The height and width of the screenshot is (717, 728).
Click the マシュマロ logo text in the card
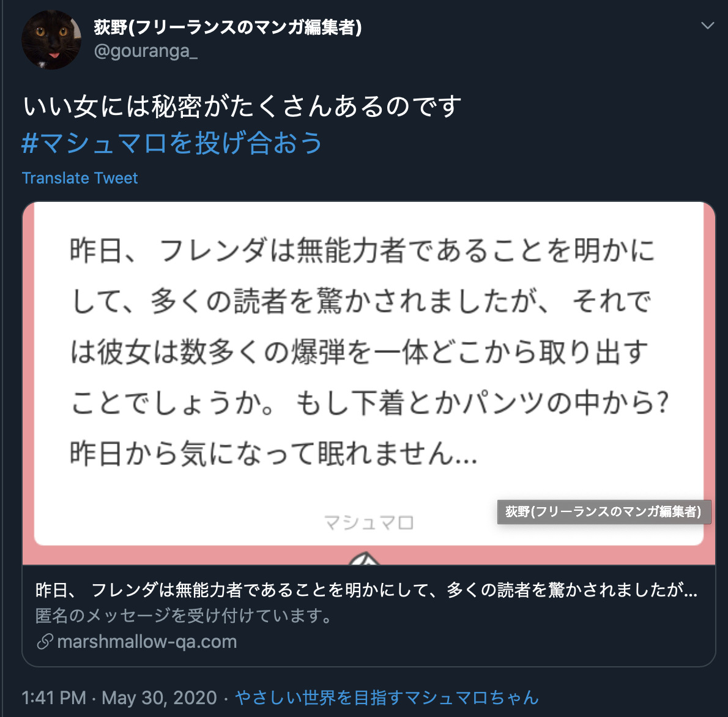[369, 523]
